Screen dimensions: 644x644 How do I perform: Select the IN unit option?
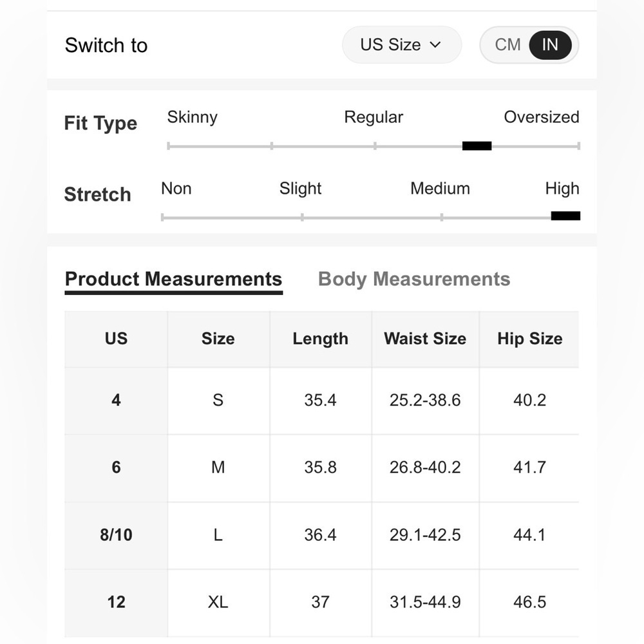550,45
